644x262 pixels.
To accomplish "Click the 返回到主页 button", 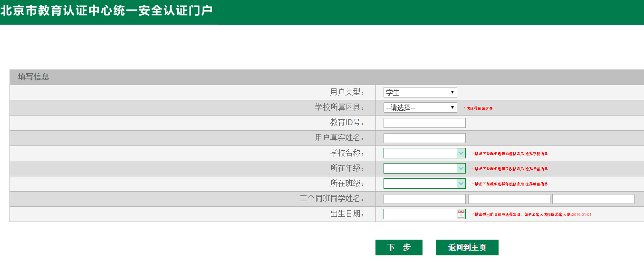I will point(467,247).
